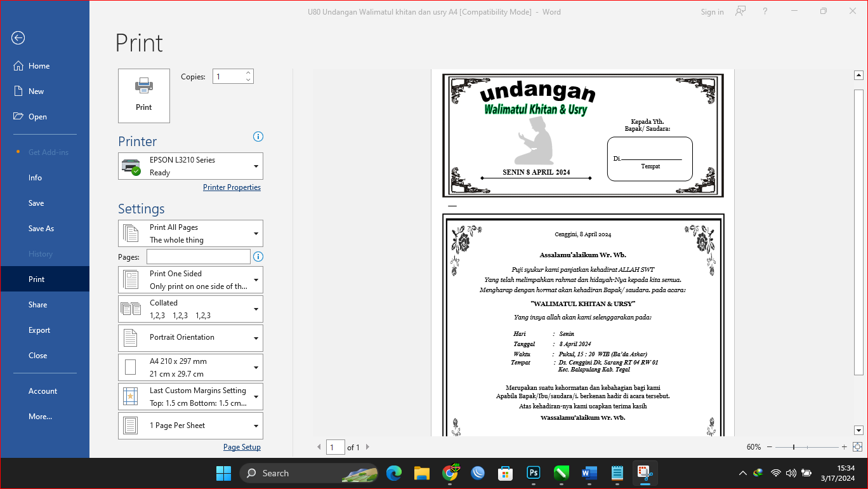Screen dimensions: 868x489
Task: Increase copies with the up spinner
Action: tap(249, 73)
